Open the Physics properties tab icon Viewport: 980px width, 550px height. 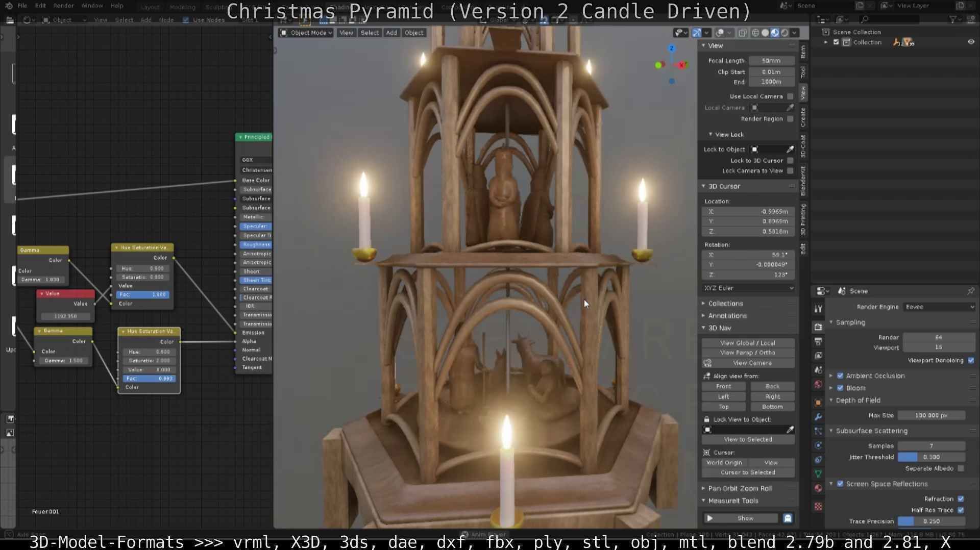tap(818, 445)
